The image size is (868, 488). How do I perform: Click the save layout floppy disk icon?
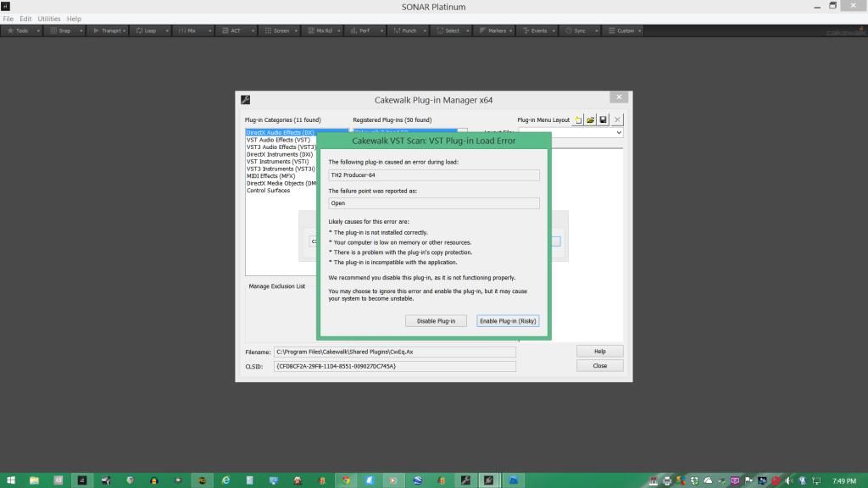pyautogui.click(x=603, y=120)
